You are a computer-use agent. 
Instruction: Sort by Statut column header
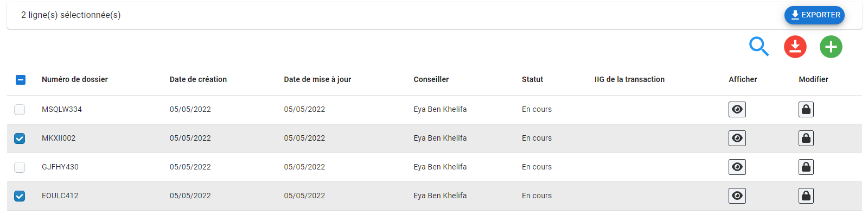(x=532, y=79)
